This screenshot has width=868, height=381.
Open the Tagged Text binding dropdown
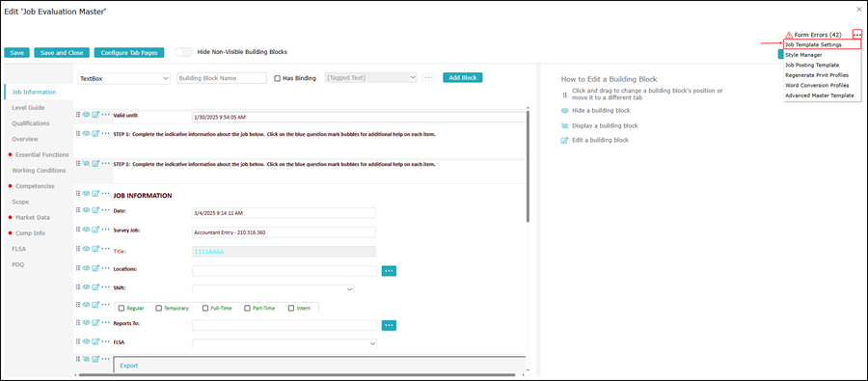(x=371, y=78)
